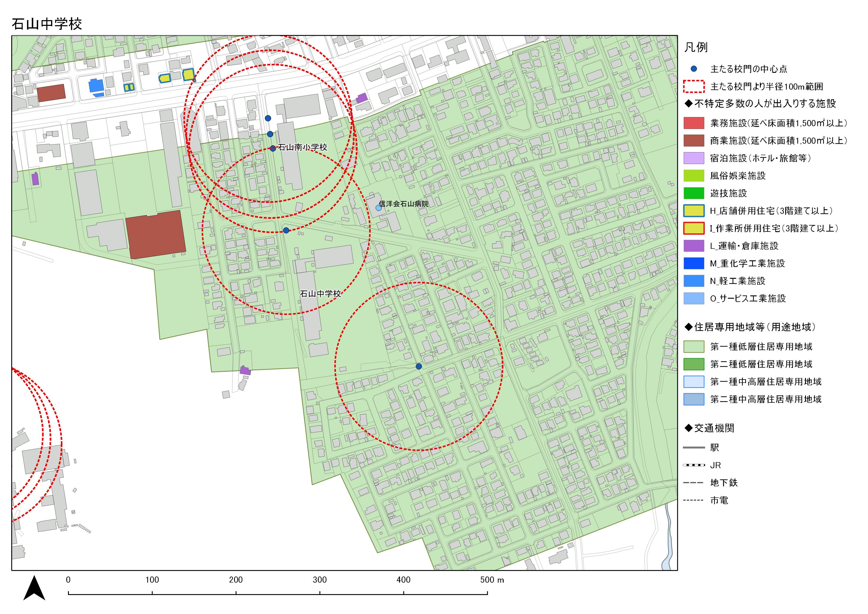
Task: Click the L_運輸・倉庫施設 purple legend swatch
Action: click(694, 245)
